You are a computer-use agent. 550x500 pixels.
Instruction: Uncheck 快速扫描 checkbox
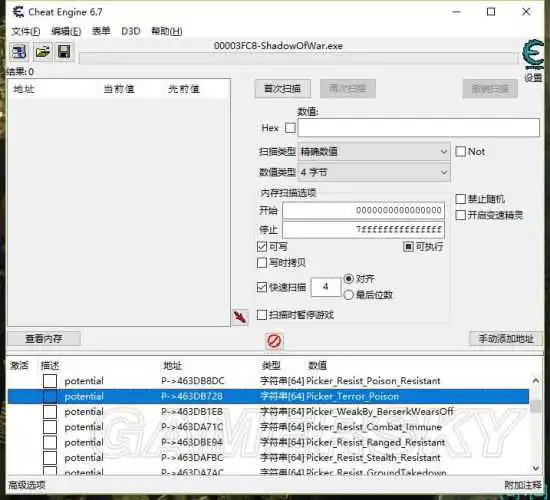[262, 287]
